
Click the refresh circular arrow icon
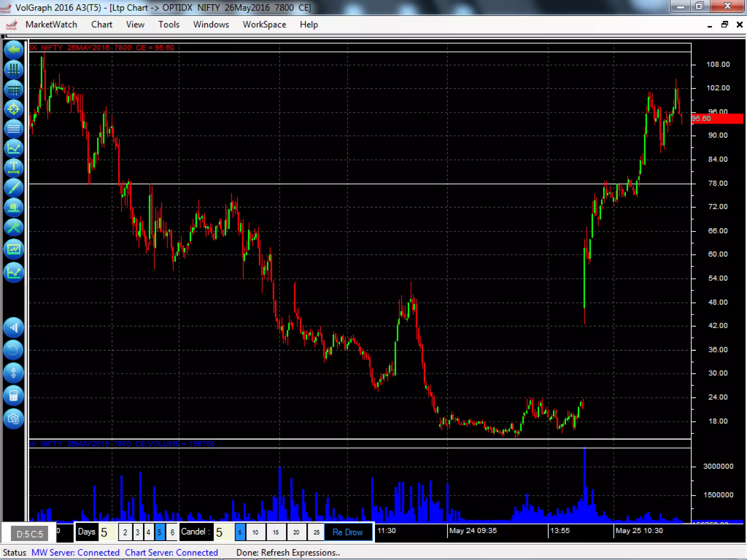pyautogui.click(x=13, y=350)
